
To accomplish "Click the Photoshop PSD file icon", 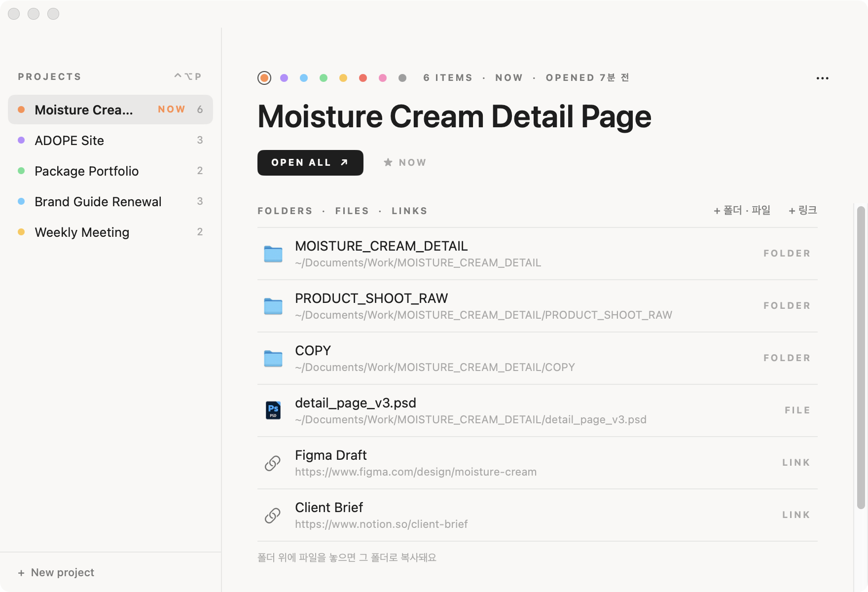I will [x=273, y=410].
